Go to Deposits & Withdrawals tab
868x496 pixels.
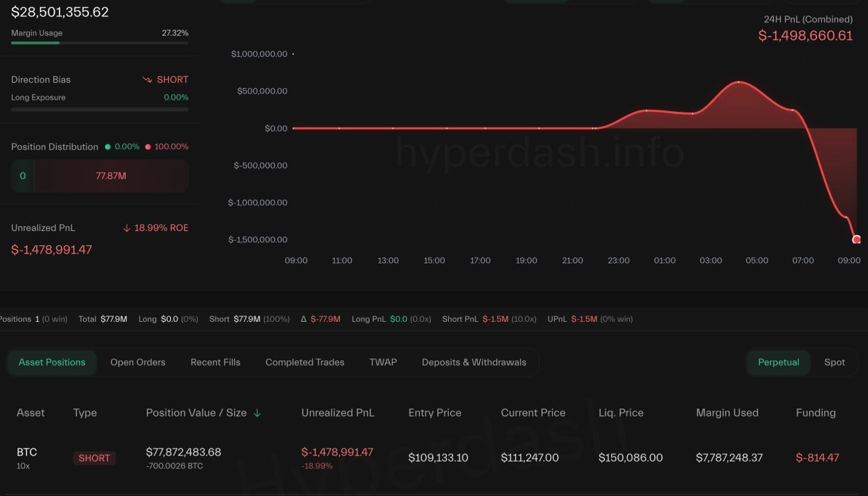(474, 363)
